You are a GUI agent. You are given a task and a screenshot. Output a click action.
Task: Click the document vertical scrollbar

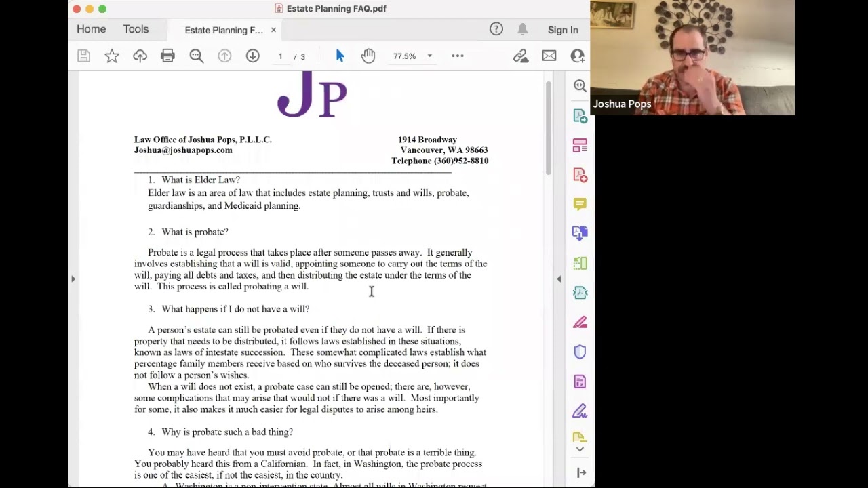click(548, 129)
